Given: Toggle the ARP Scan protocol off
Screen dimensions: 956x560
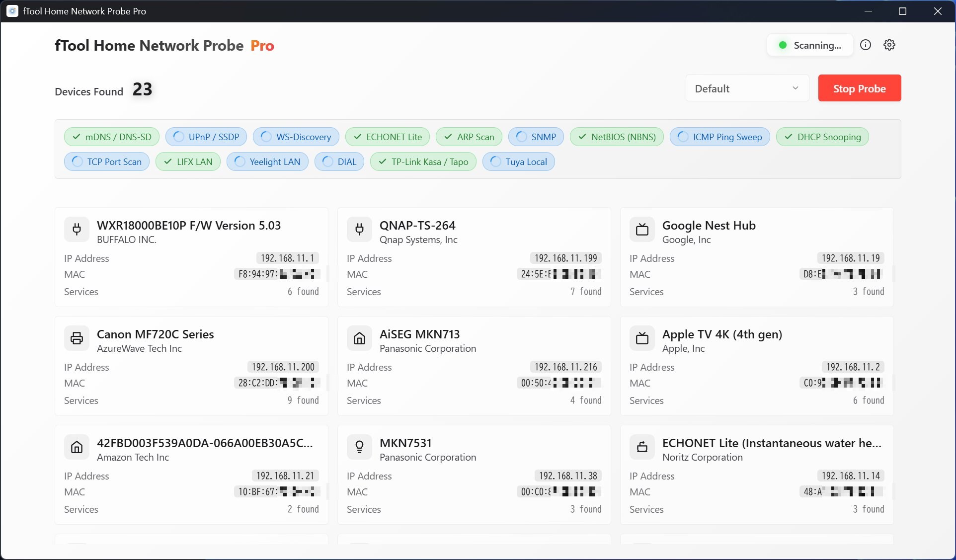Looking at the screenshot, I should [x=469, y=137].
